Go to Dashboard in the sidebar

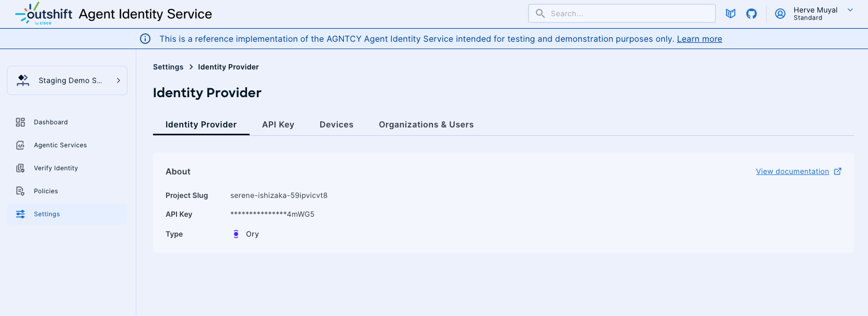pyautogui.click(x=67, y=122)
